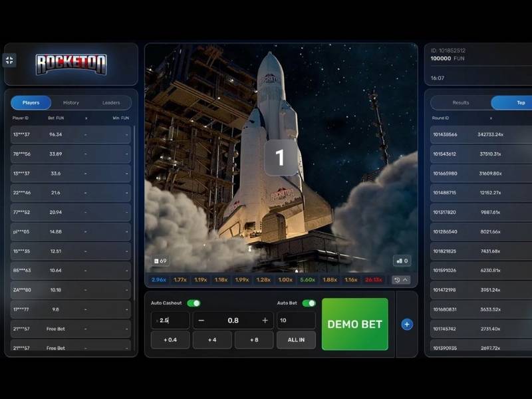Click the Bet FUN column header
532x399 pixels.
point(56,118)
